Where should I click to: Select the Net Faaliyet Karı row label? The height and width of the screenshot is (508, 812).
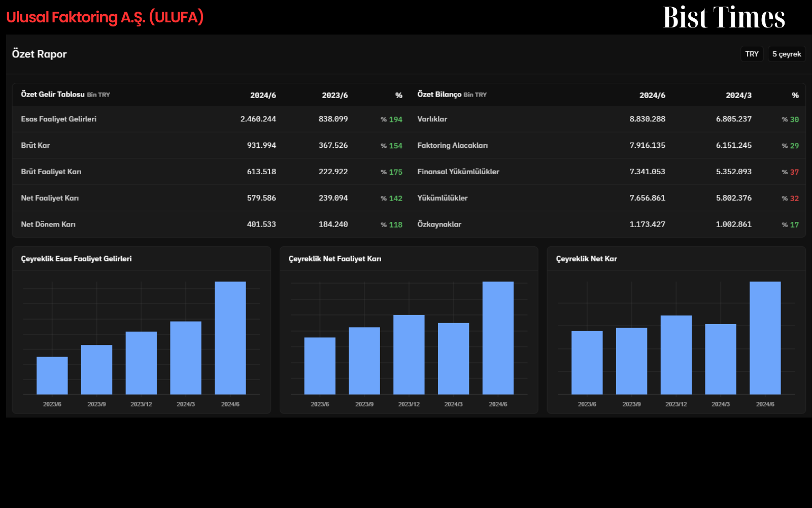pyautogui.click(x=50, y=198)
